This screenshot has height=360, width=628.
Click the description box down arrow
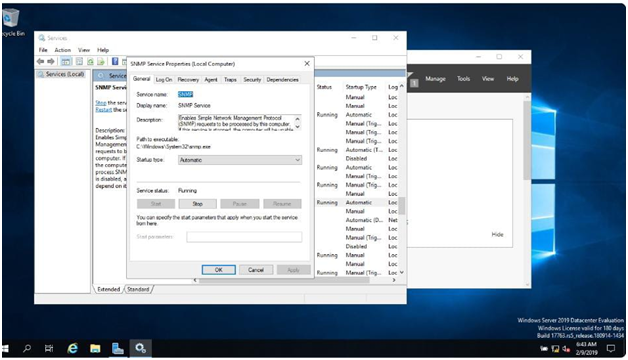[x=297, y=126]
